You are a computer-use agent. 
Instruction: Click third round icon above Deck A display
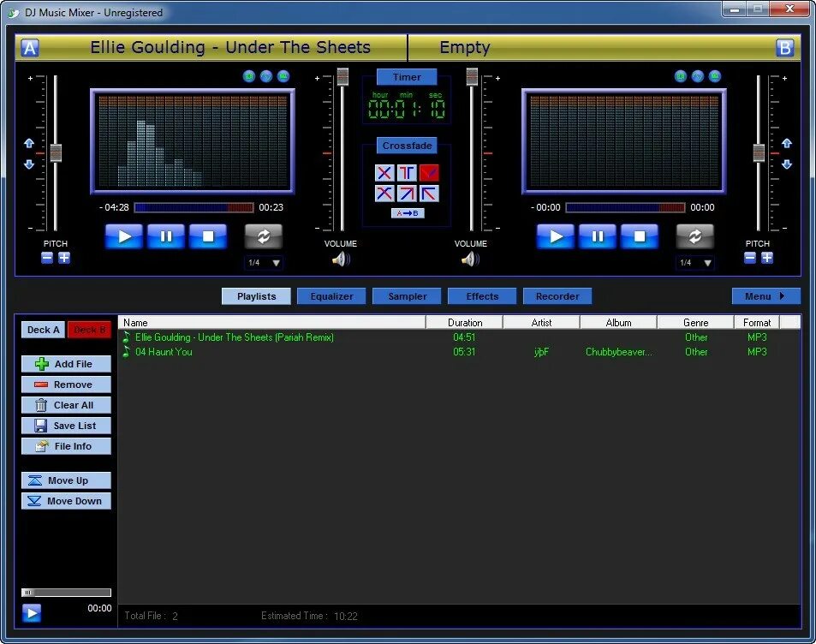click(283, 76)
